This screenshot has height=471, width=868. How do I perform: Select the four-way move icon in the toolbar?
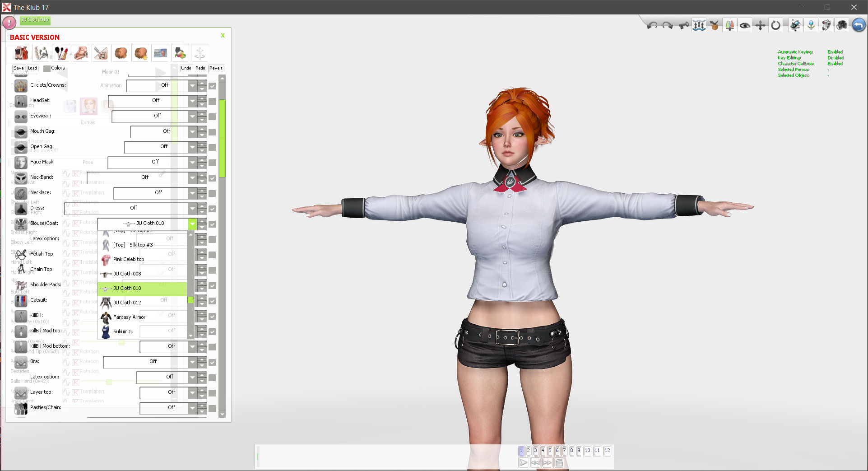click(760, 25)
